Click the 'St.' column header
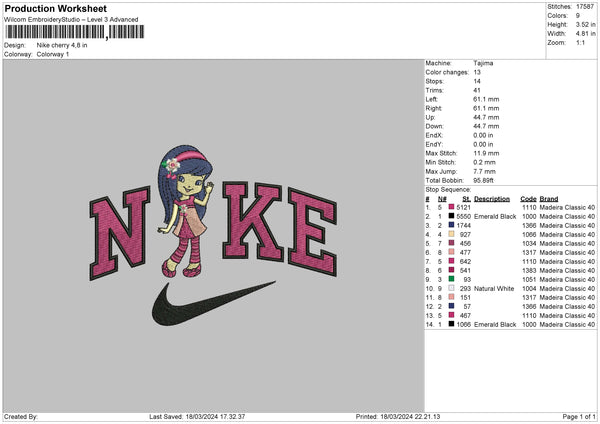 (x=467, y=199)
